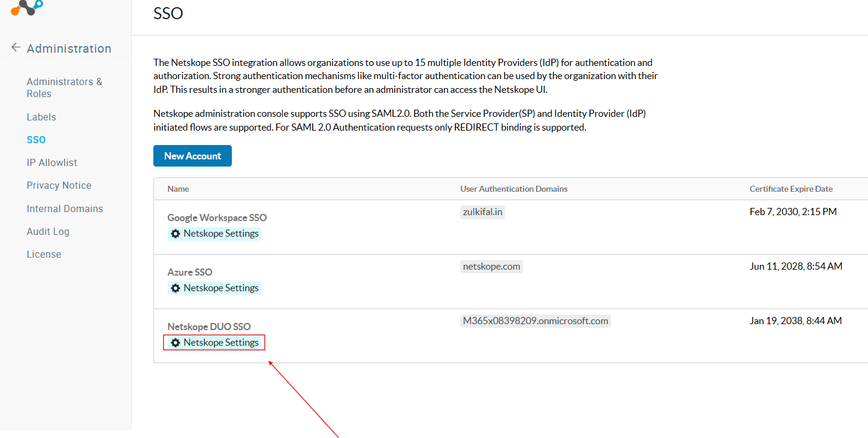Viewport: 868px width, 438px height.
Task: Click gear icon under Google Workspace SSO
Action: tap(176, 234)
